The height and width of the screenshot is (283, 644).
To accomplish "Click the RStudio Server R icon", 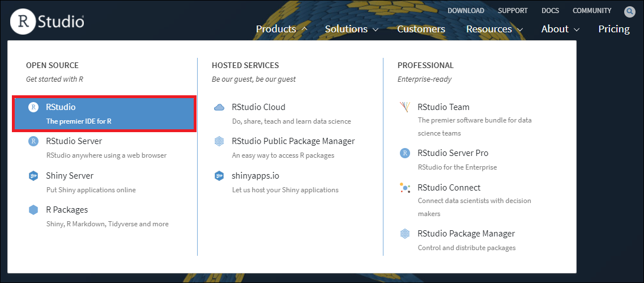I will pos(33,141).
